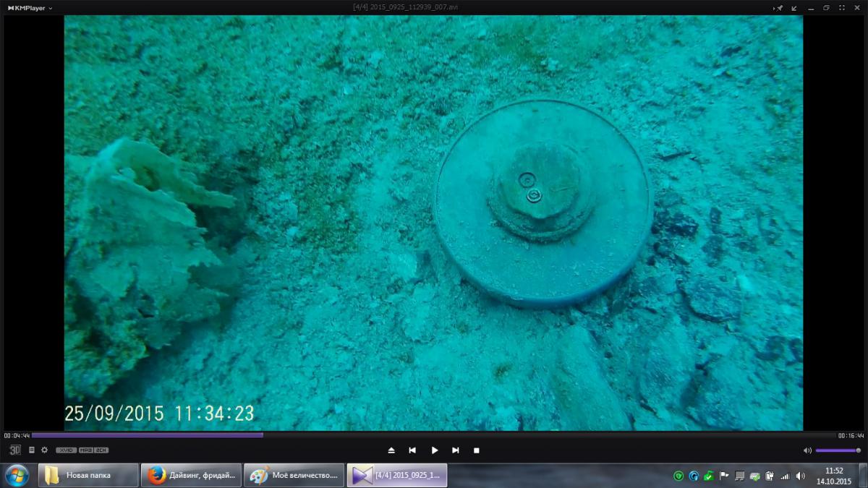Adjust the purple volume slider
868x488 pixels.
[x=837, y=450]
